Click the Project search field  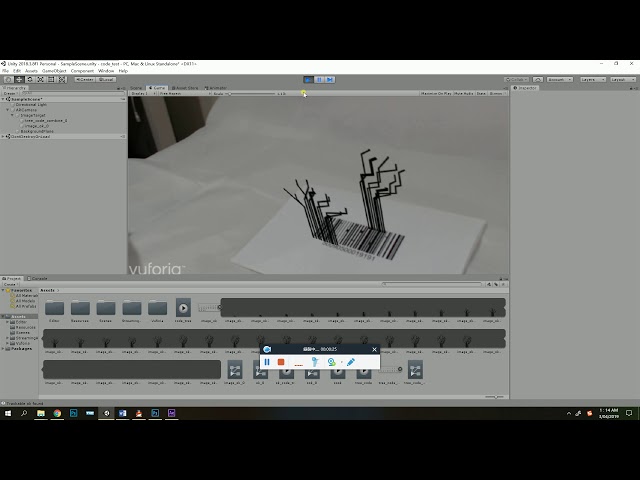pos(433,284)
